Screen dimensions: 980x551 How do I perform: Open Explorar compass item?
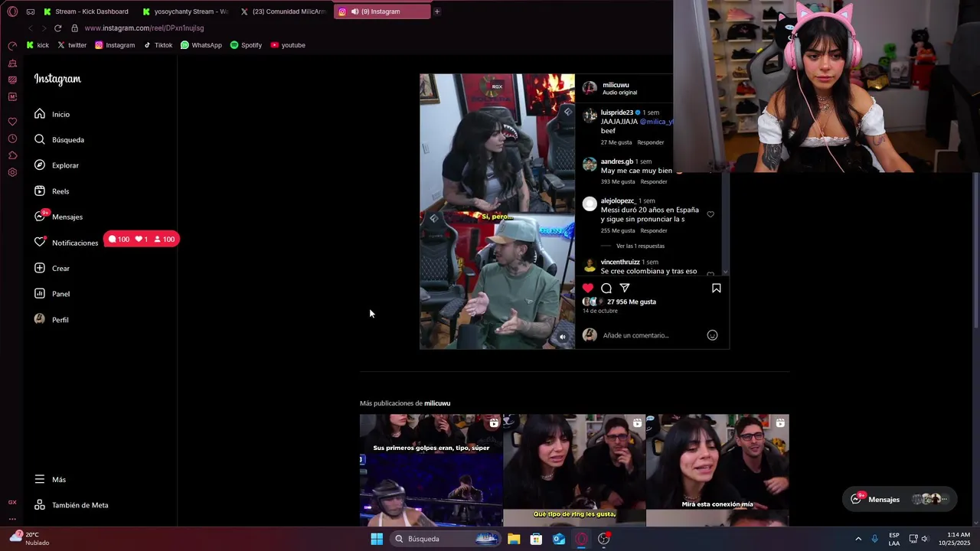point(57,165)
